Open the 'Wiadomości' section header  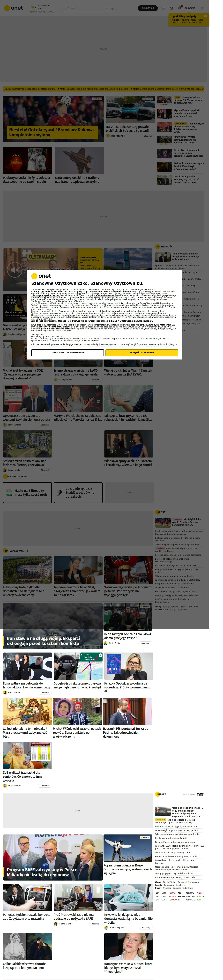165,246
